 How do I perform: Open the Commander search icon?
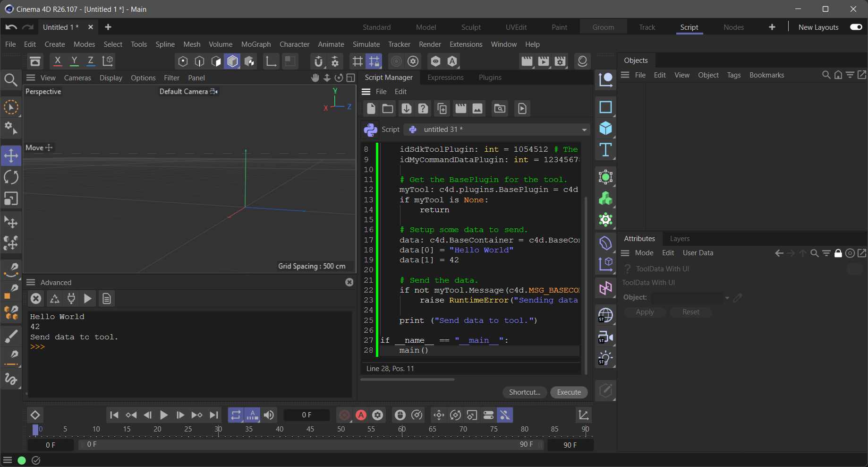click(11, 79)
